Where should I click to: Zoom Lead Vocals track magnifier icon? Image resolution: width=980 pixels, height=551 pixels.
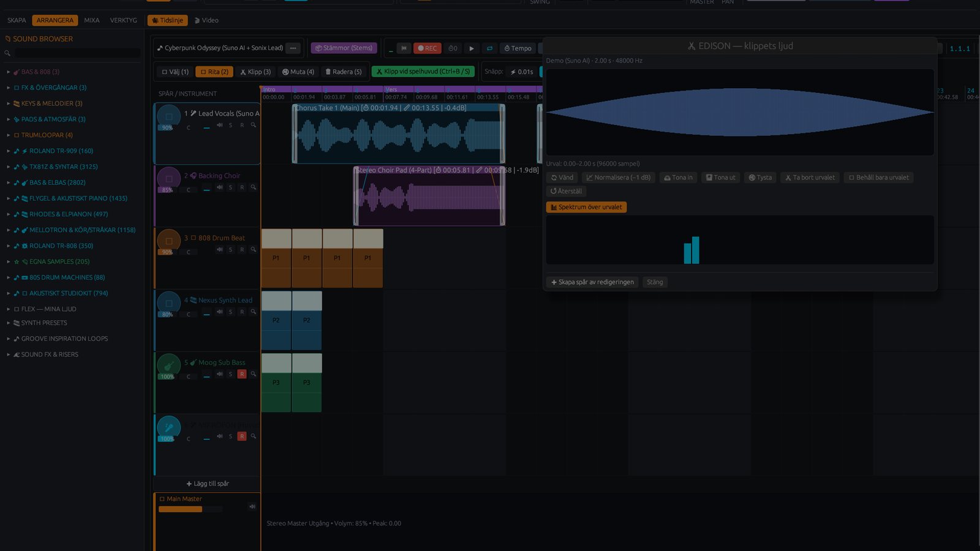coord(253,125)
